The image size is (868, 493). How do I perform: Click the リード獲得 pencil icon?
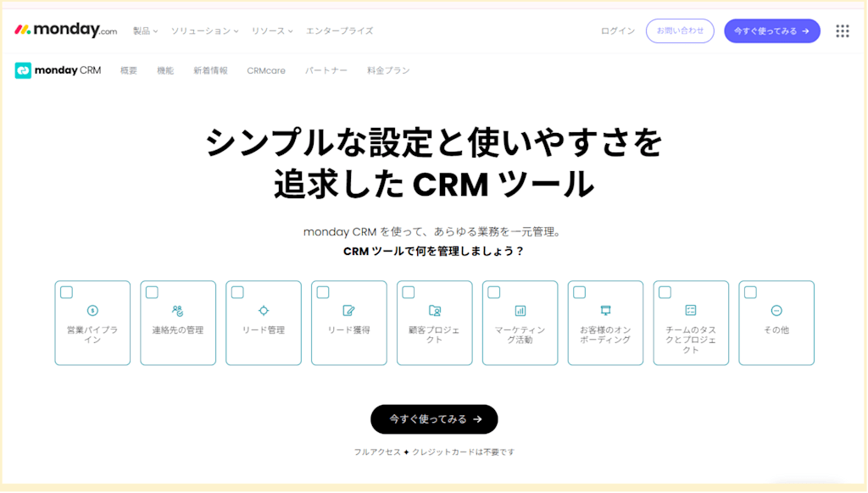pyautogui.click(x=348, y=309)
